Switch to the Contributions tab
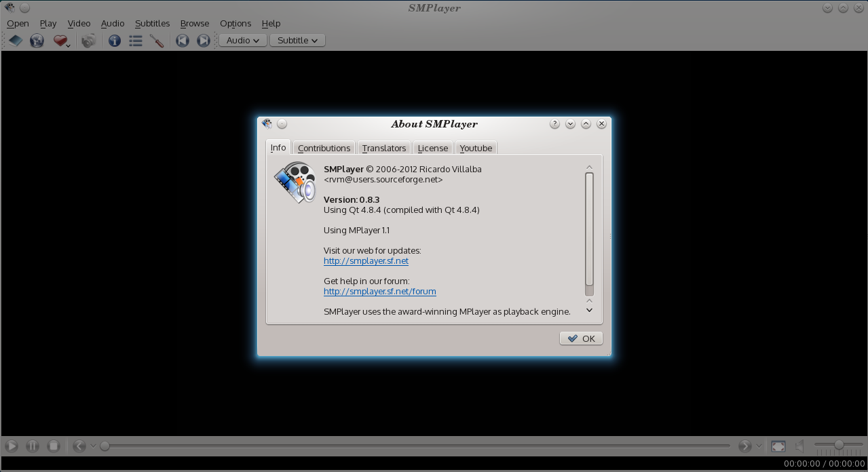 click(324, 148)
